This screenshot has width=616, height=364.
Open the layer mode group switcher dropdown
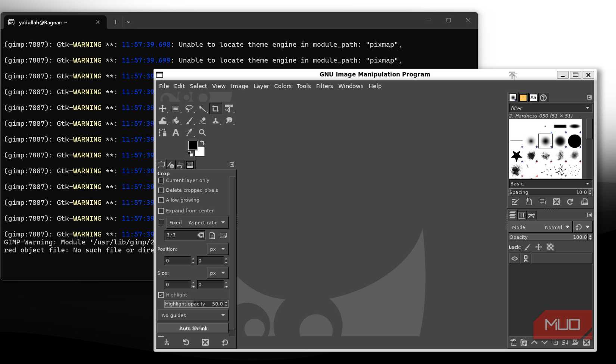pos(582,227)
